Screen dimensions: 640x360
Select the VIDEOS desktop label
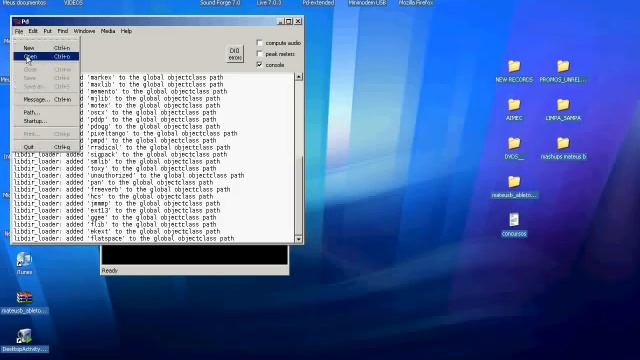point(73,3)
